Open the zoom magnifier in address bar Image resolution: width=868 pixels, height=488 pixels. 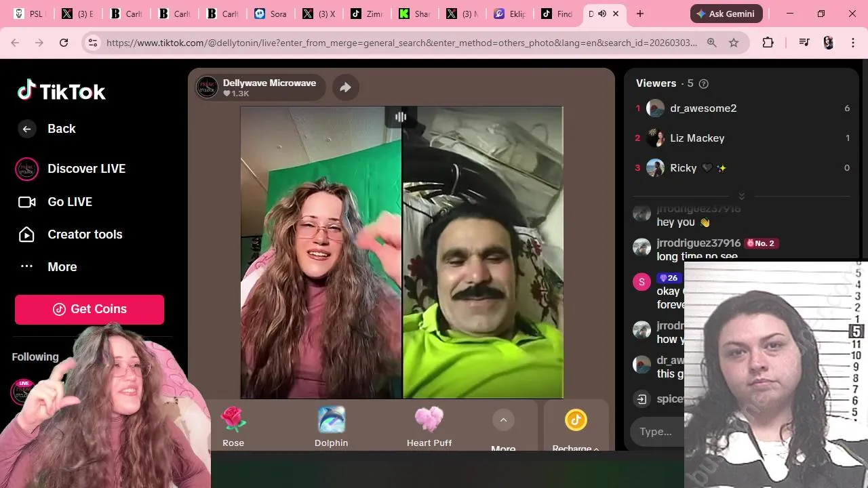point(711,43)
